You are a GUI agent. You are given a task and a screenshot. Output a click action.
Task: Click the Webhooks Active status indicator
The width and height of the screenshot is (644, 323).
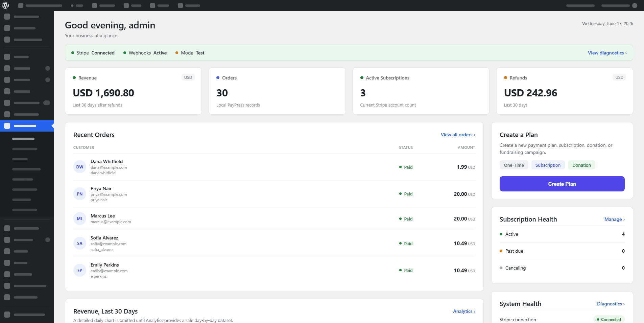tap(145, 53)
